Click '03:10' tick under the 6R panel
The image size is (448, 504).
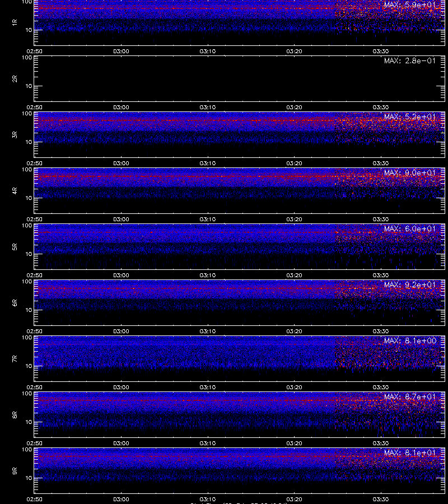(208, 331)
